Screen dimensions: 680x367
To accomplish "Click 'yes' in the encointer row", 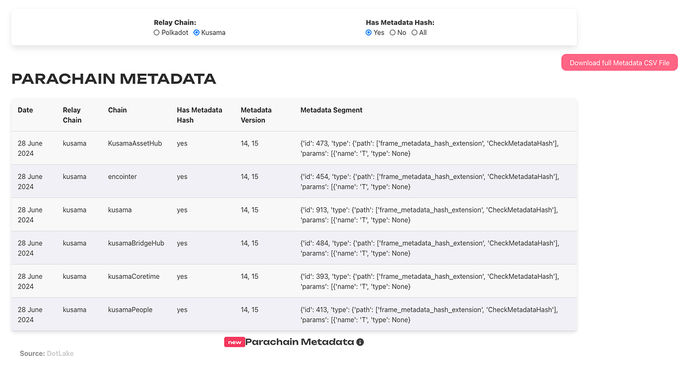I will point(182,177).
